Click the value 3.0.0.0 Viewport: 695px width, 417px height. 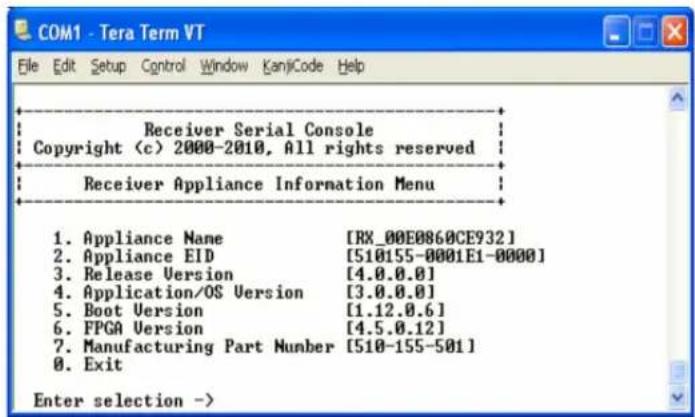click(390, 292)
